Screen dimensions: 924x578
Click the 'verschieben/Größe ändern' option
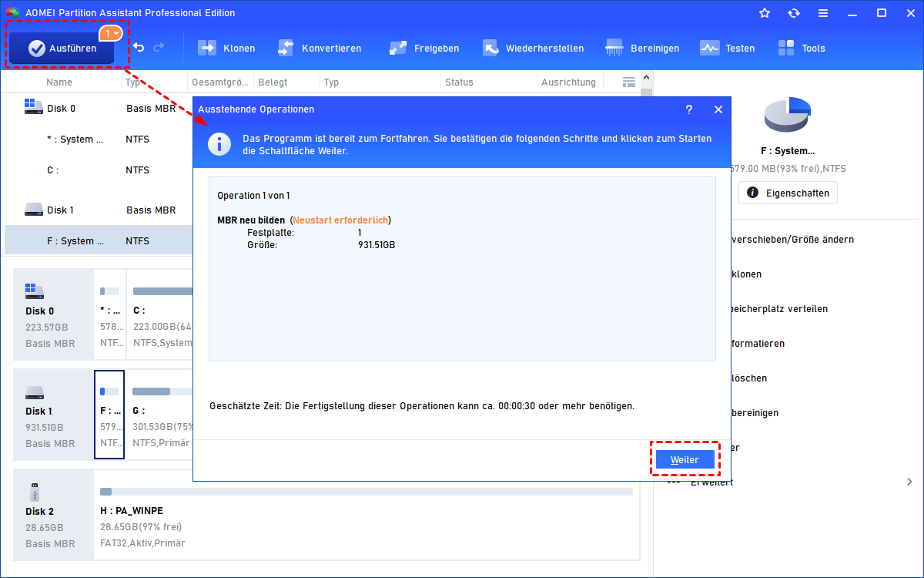(x=792, y=239)
